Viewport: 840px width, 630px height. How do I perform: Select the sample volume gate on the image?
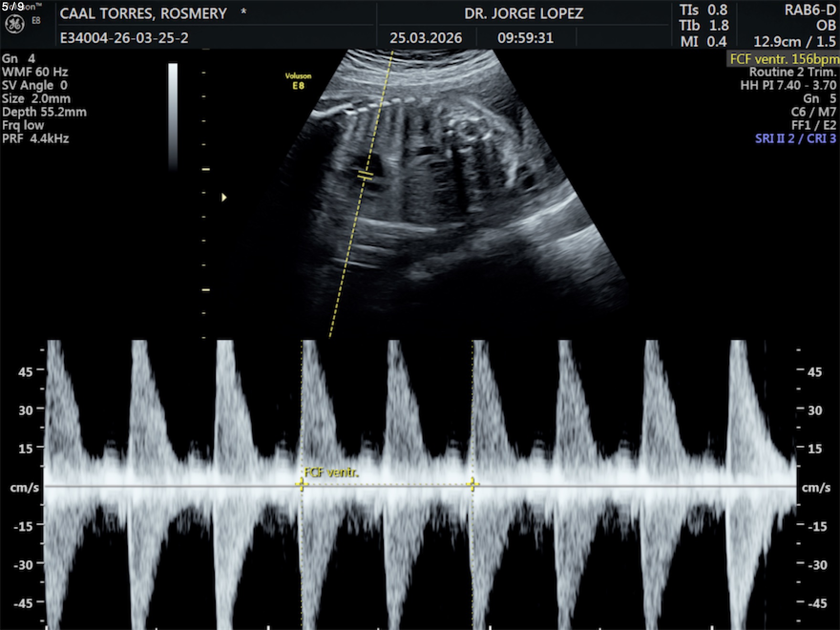(x=366, y=176)
